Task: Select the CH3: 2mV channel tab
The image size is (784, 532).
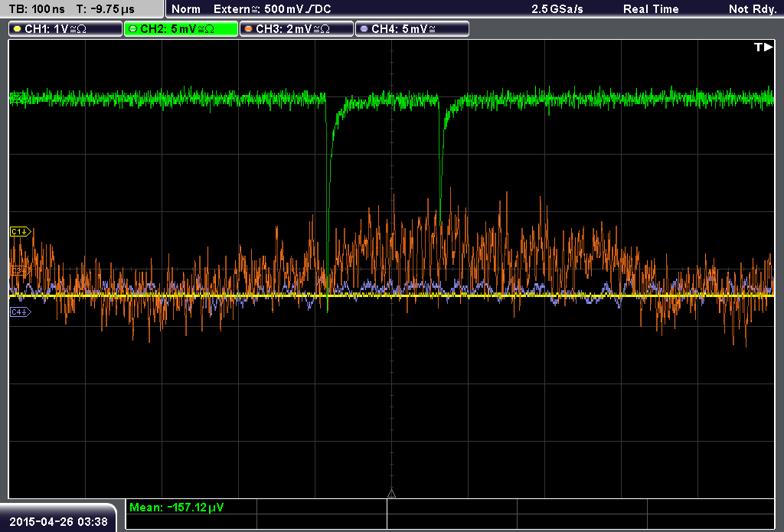Action: [x=296, y=29]
